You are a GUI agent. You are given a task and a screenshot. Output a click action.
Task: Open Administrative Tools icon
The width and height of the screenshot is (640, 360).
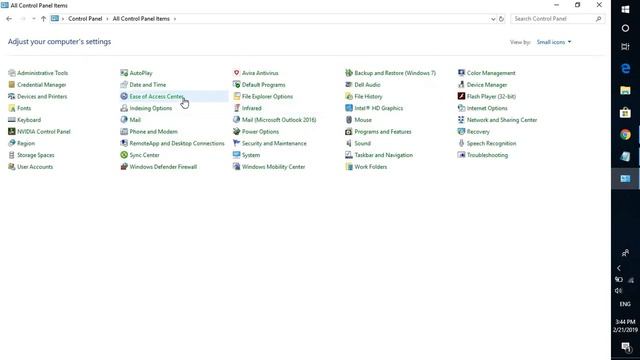point(11,73)
